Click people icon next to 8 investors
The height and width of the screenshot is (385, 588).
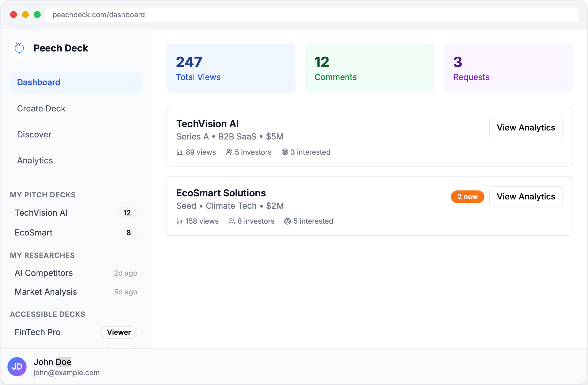tap(232, 221)
